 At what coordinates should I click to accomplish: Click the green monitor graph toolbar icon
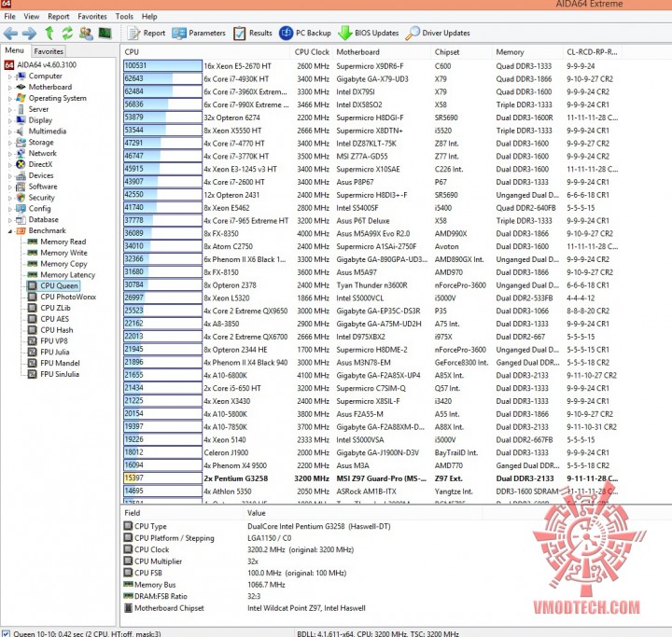point(105,33)
